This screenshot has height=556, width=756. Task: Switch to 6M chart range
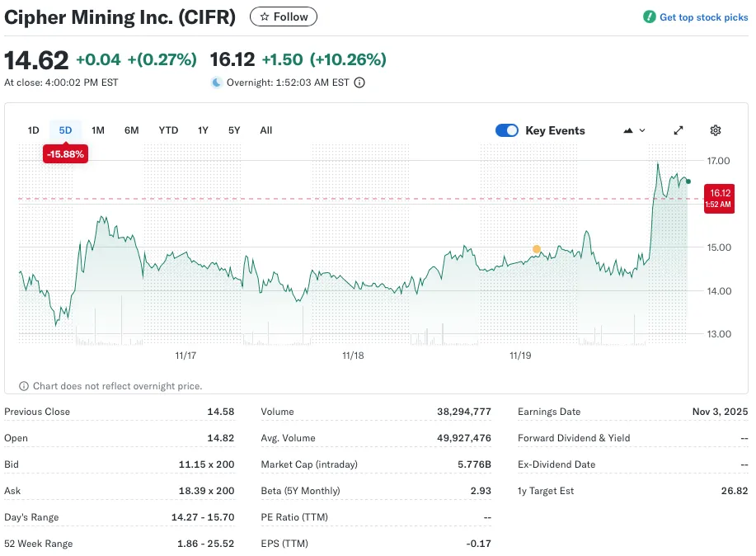tap(131, 130)
